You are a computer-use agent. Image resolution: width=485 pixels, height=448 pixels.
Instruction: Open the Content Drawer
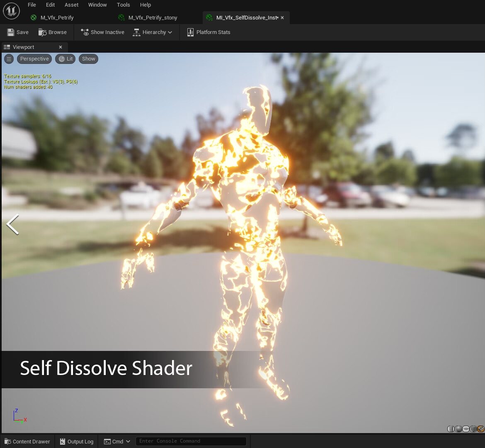27,441
